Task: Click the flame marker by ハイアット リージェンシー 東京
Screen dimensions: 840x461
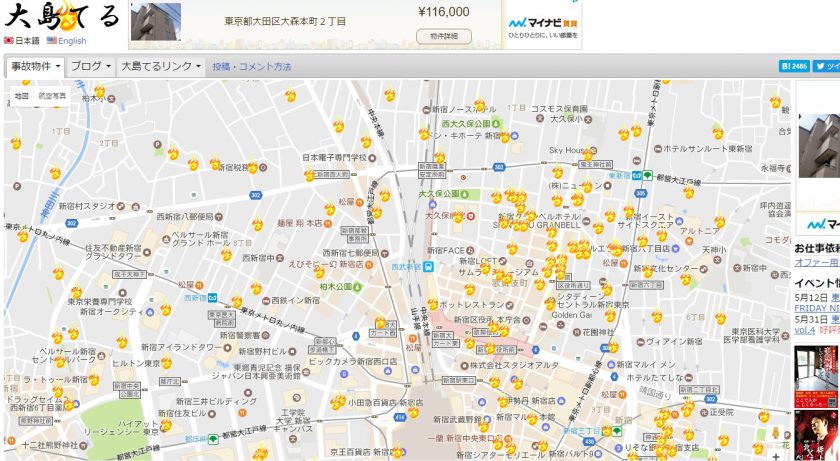Action: (166, 424)
